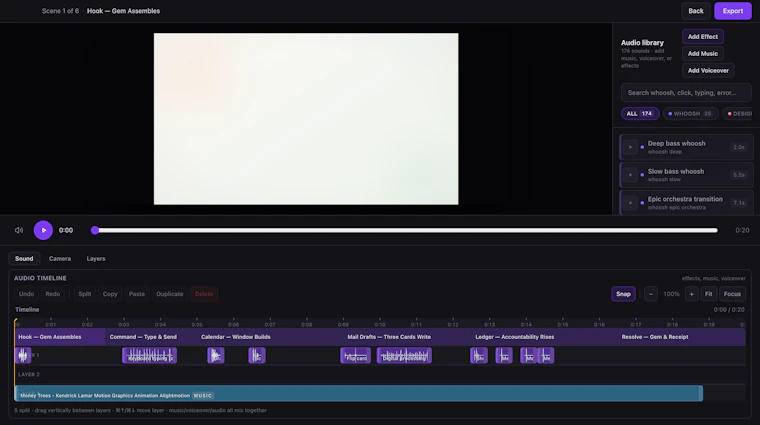Click the Scene 1 of 6 label
Image resolution: width=760 pixels, height=425 pixels.
click(x=60, y=11)
